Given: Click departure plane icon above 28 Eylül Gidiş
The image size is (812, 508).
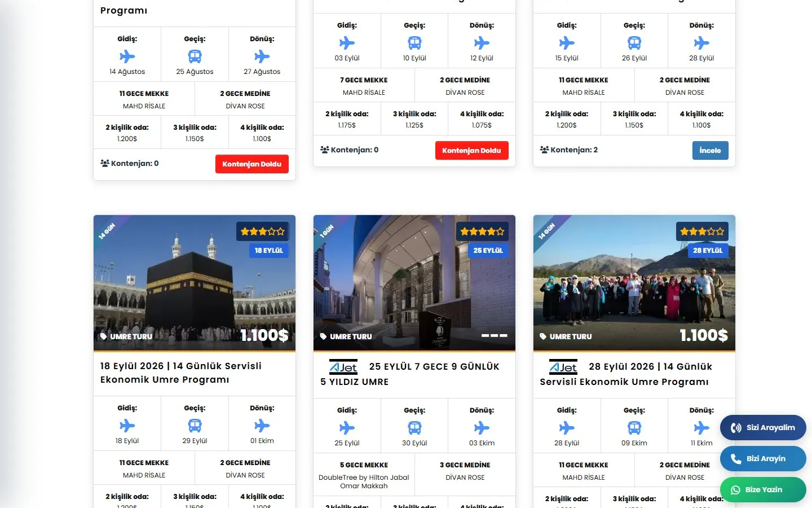Looking at the screenshot, I should pyautogui.click(x=567, y=428).
